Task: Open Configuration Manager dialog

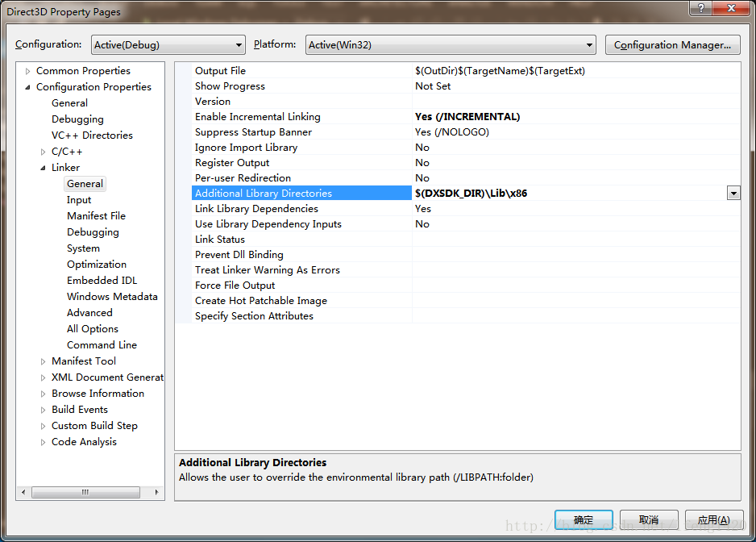Action: click(x=672, y=45)
